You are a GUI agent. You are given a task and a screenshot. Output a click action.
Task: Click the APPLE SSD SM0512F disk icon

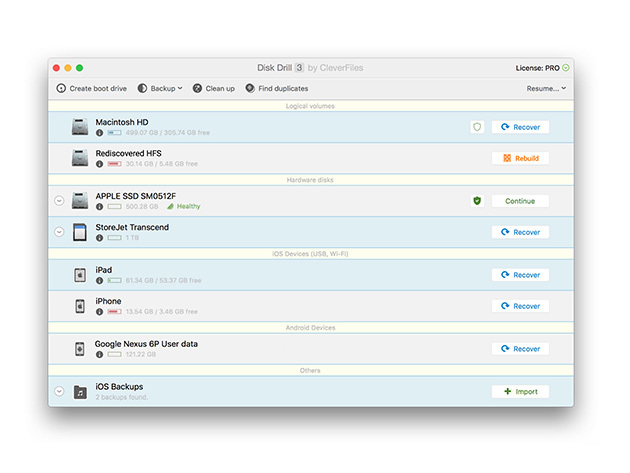[x=80, y=201]
